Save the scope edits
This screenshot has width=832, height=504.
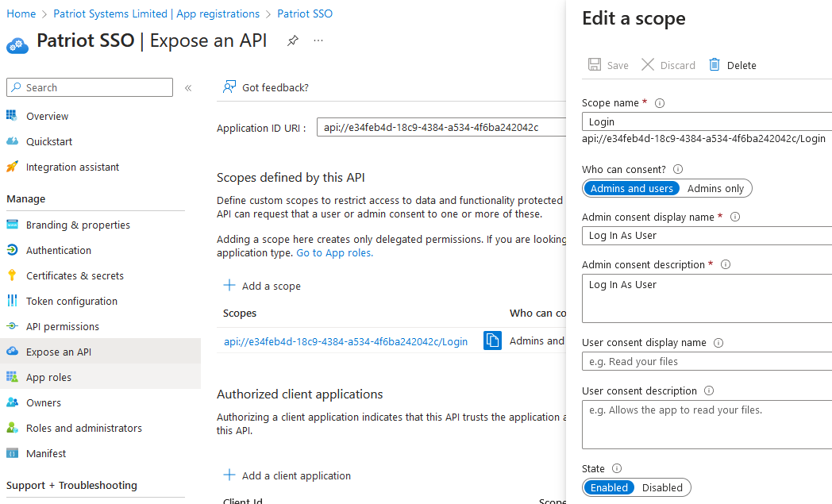(608, 65)
